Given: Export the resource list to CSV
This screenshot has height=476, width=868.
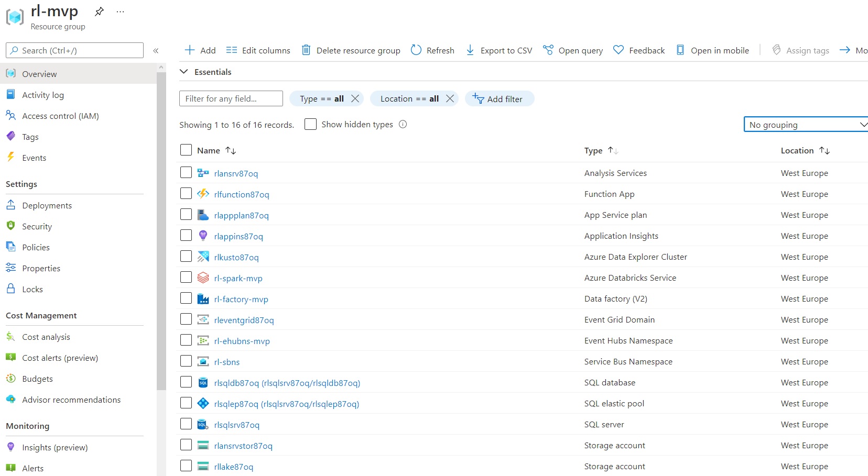Looking at the screenshot, I should pyautogui.click(x=498, y=50).
